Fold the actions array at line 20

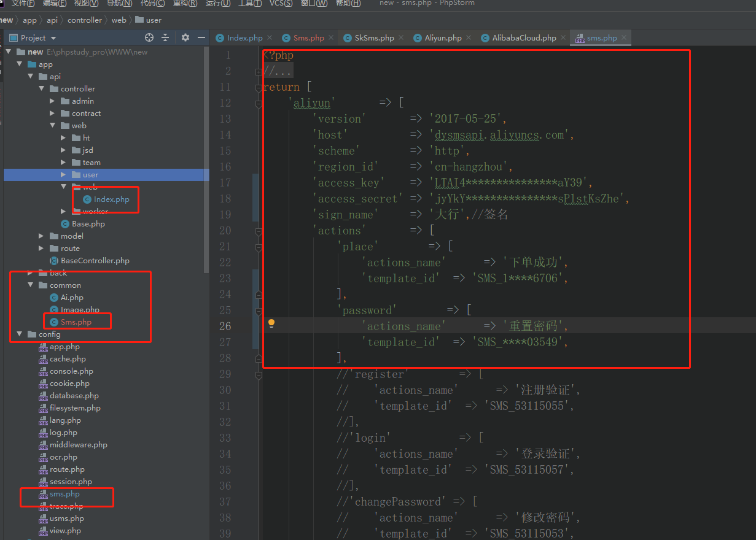point(259,231)
